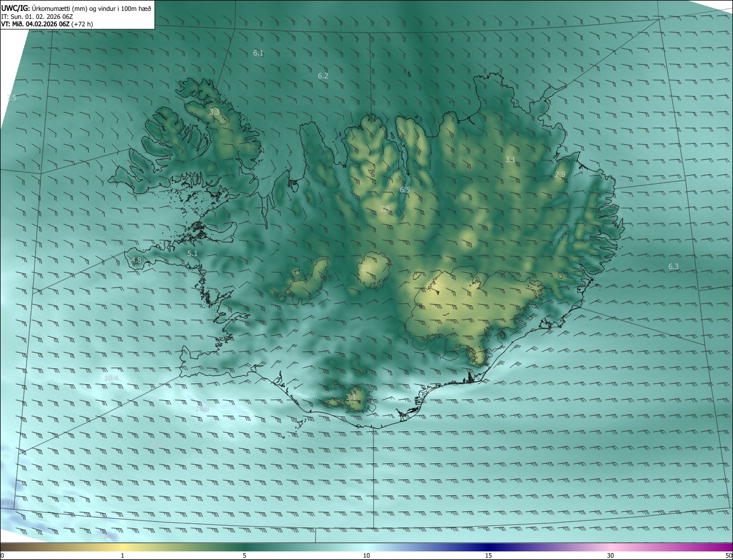Click the 3.1 value on the southern glacier

(x=351, y=397)
